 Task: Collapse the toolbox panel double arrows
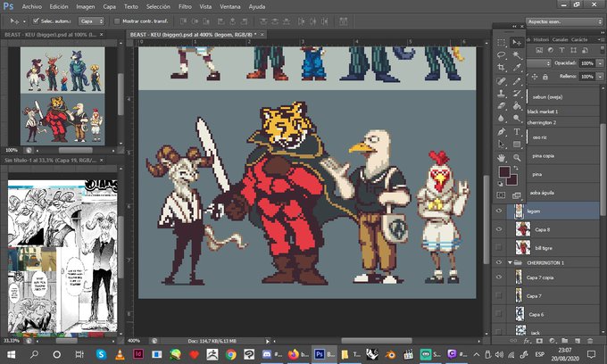[x=514, y=26]
